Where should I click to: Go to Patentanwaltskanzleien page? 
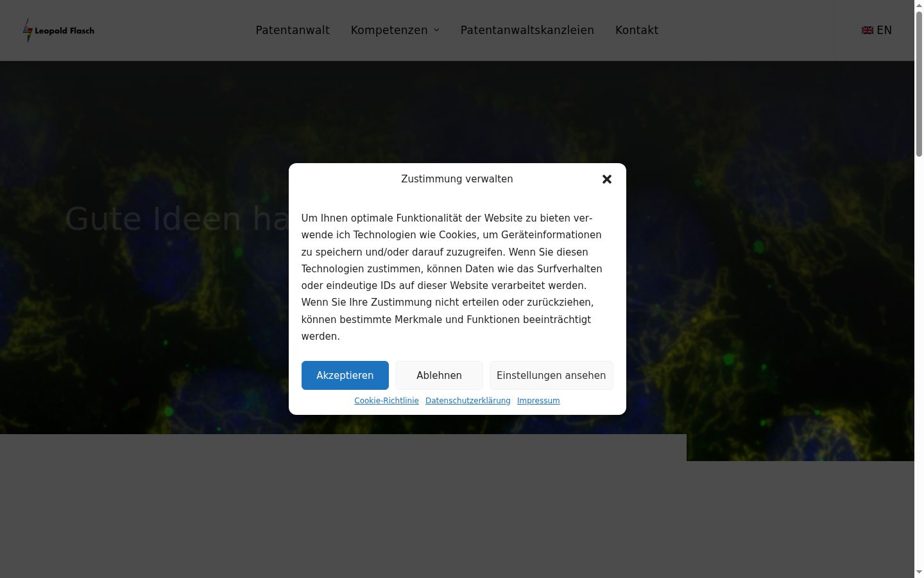(x=527, y=30)
